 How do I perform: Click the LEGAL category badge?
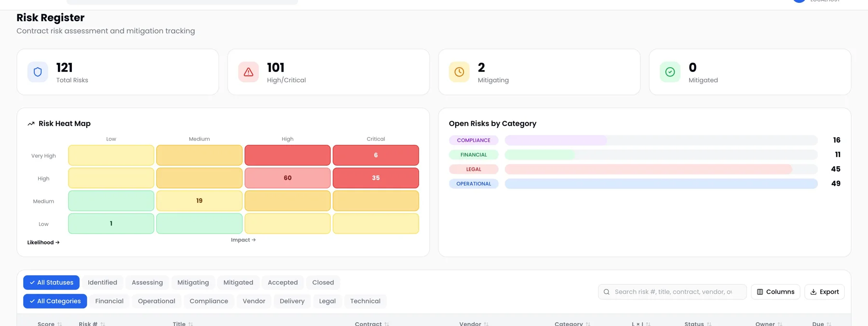pos(474,169)
